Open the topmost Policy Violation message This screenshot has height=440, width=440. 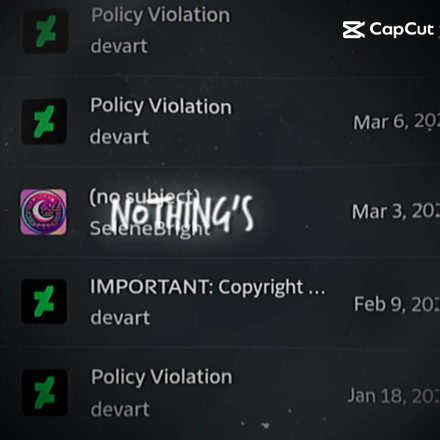point(220,31)
